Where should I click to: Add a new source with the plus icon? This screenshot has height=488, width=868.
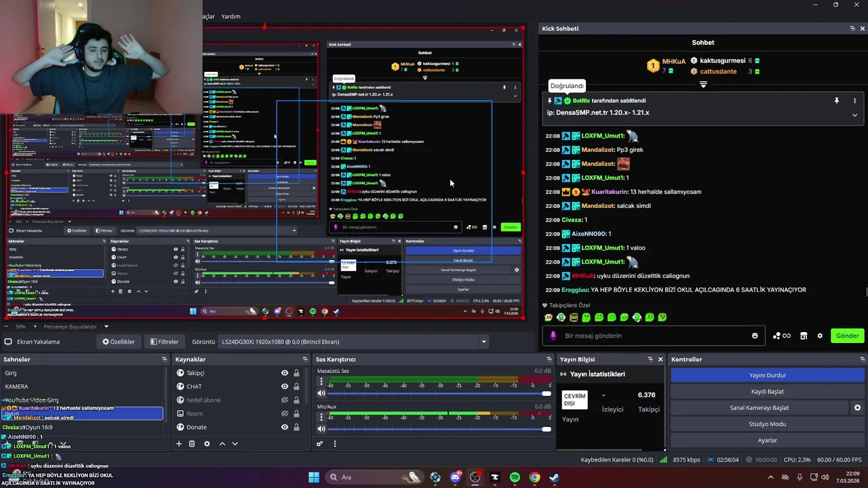pos(179,444)
